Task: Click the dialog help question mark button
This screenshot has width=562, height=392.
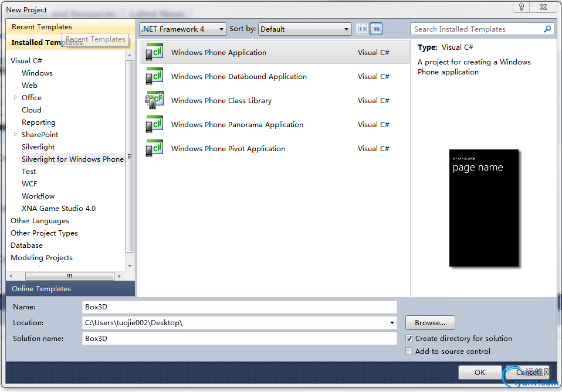Action: coord(522,7)
